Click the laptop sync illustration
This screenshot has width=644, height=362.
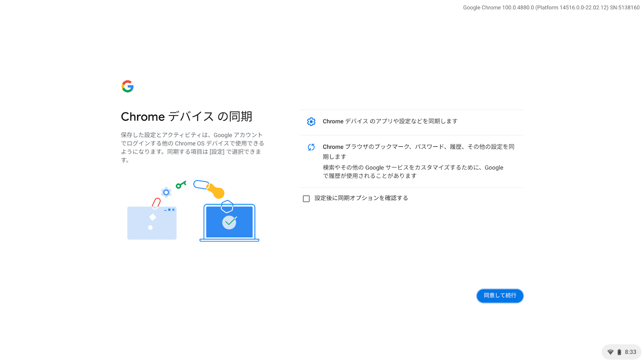192,211
